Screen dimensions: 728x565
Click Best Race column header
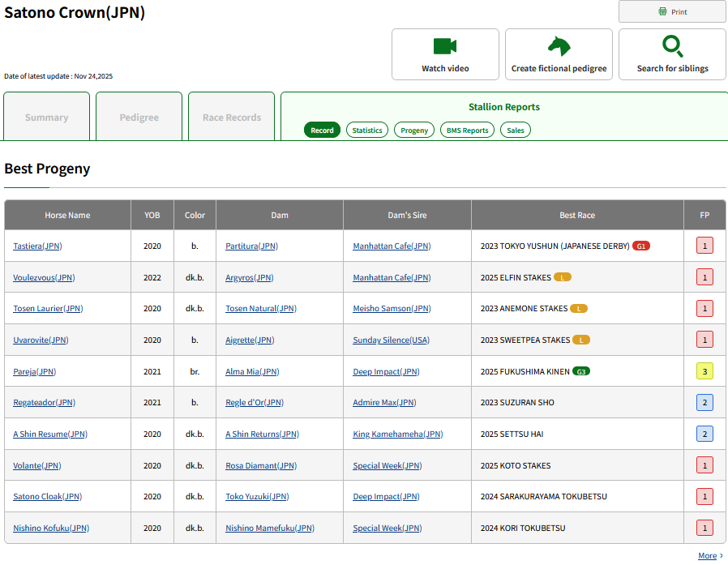click(577, 215)
